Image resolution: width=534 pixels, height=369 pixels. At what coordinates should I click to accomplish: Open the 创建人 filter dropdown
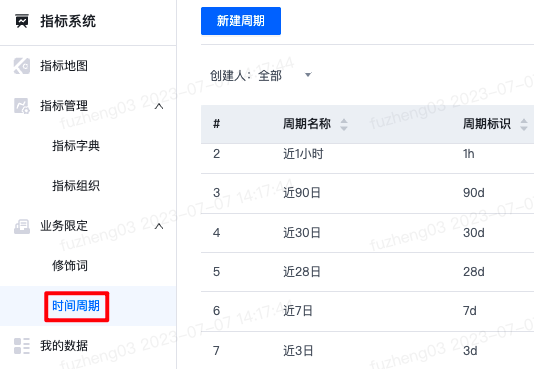tap(261, 75)
